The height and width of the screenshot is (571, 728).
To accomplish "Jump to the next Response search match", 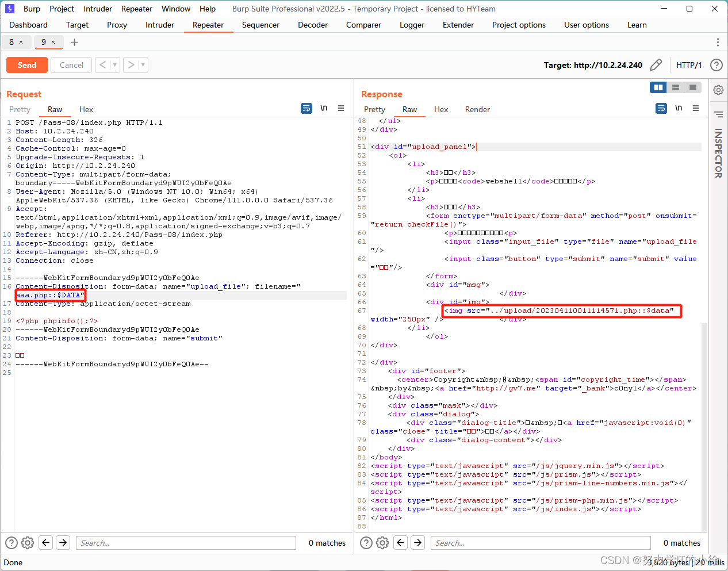I will click(x=418, y=542).
